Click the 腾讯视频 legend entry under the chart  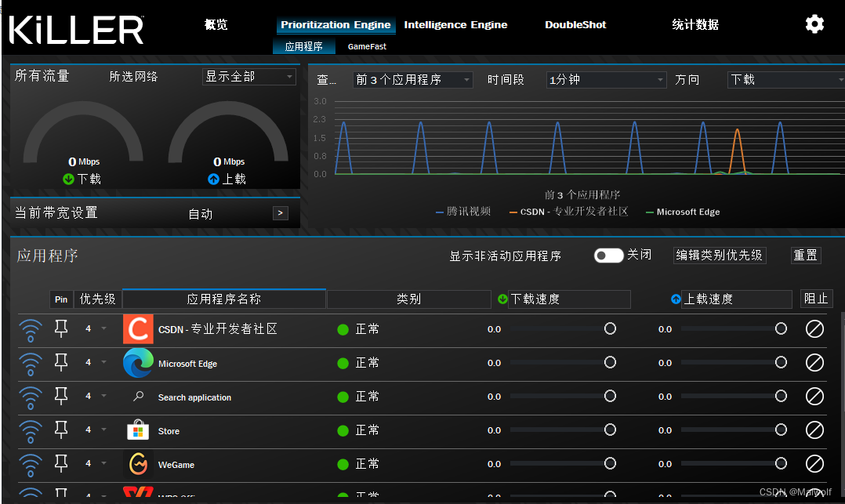[462, 212]
